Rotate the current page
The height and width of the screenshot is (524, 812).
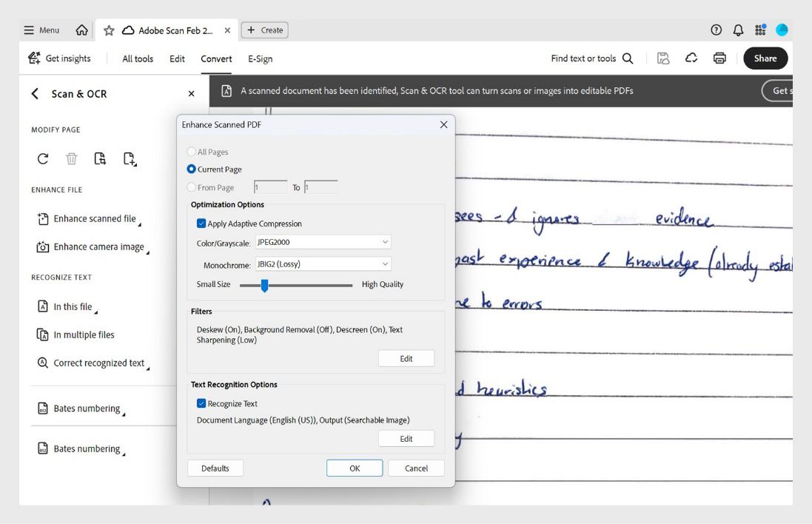[42, 158]
